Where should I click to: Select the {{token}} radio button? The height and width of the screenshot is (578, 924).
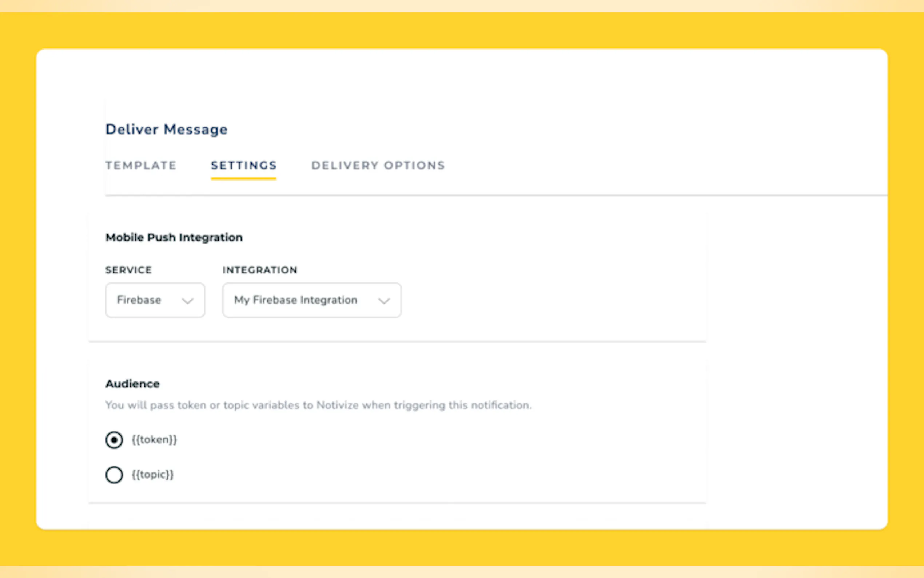(114, 440)
